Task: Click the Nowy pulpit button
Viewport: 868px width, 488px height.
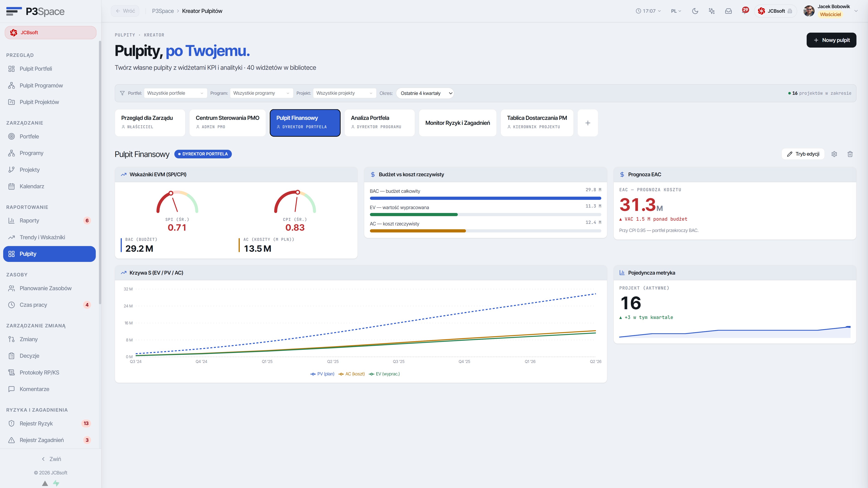Action: pos(831,40)
